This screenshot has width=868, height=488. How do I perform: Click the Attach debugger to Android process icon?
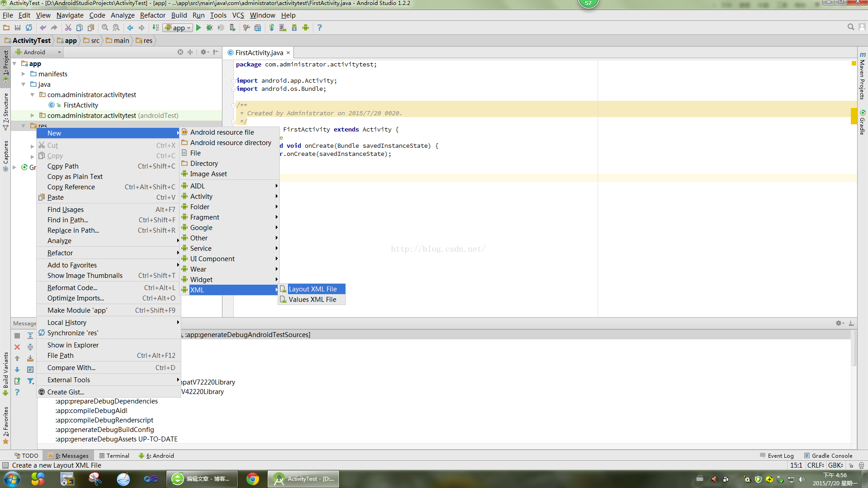(x=232, y=28)
